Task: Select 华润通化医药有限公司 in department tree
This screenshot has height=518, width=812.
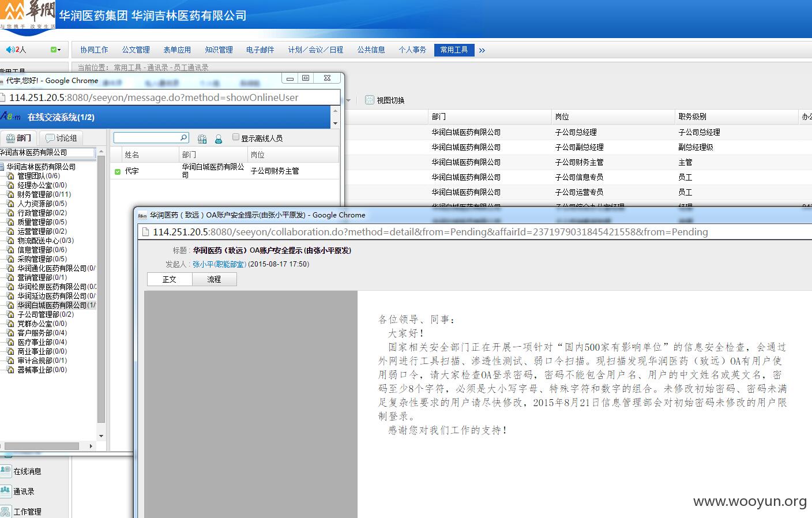Action: coord(56,268)
